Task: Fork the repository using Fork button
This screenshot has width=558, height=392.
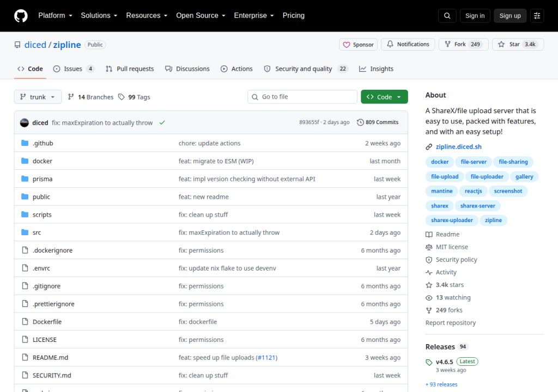Action: [x=463, y=44]
